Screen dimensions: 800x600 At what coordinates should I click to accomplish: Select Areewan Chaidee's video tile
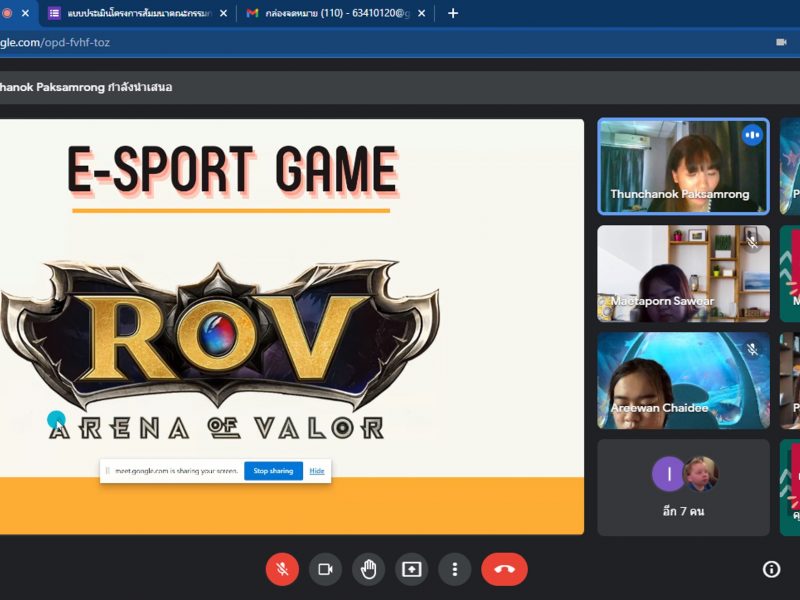[683, 380]
